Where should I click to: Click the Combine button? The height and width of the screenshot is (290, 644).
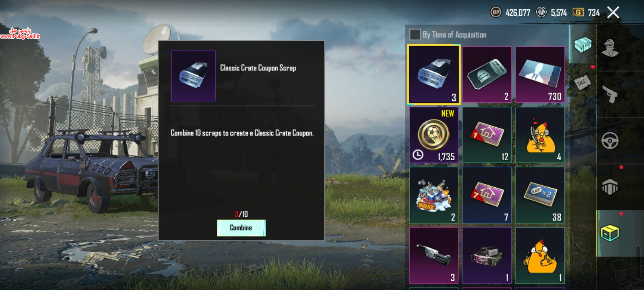pyautogui.click(x=241, y=228)
